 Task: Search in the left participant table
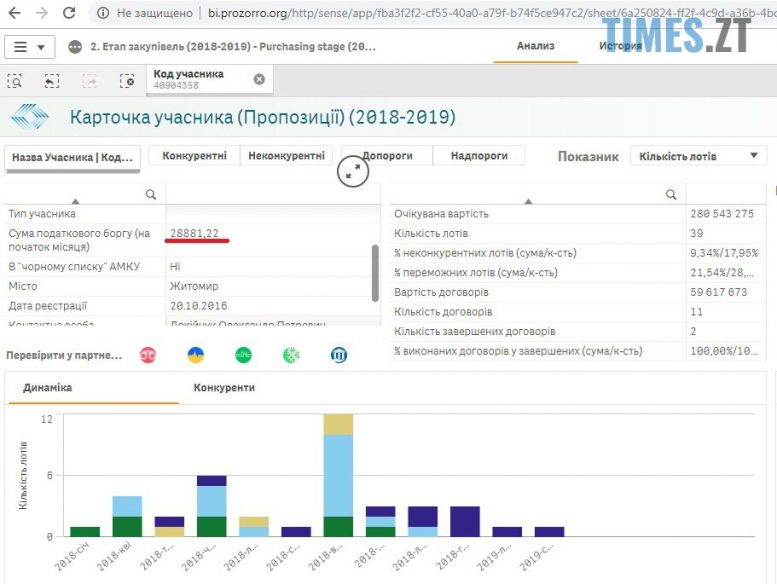click(x=151, y=194)
